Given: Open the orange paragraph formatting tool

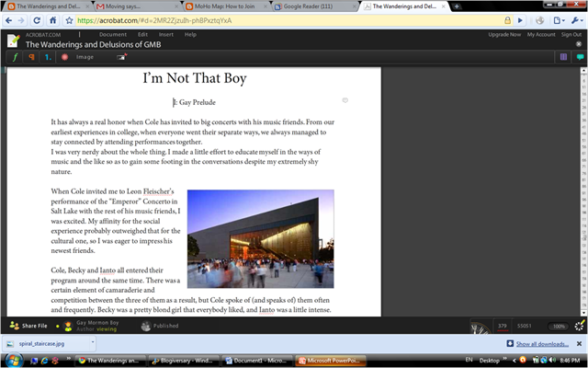Looking at the screenshot, I should point(31,57).
